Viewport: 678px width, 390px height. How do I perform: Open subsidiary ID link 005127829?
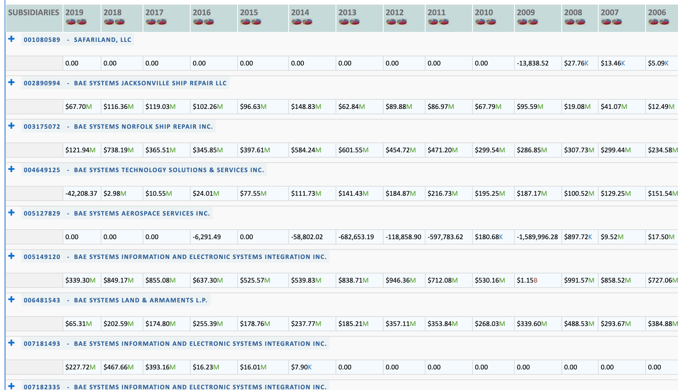click(x=42, y=213)
